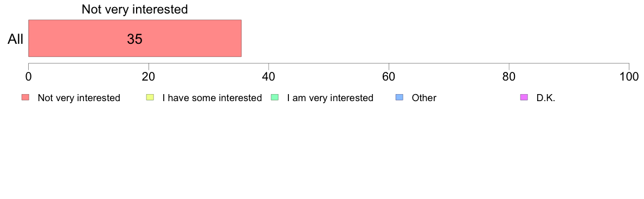This screenshot has height=199, width=644.
Task: Click the 80 tick label on the axis
Action: coord(509,76)
